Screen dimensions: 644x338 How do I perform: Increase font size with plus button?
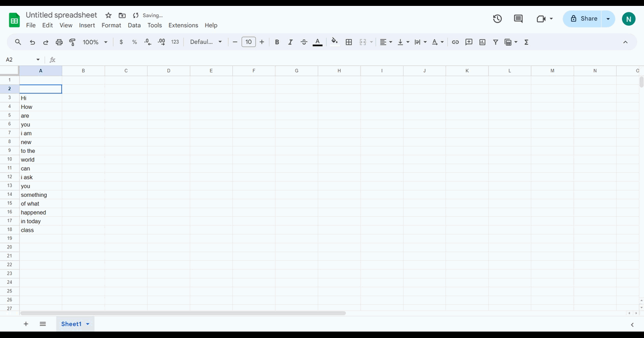click(x=262, y=42)
